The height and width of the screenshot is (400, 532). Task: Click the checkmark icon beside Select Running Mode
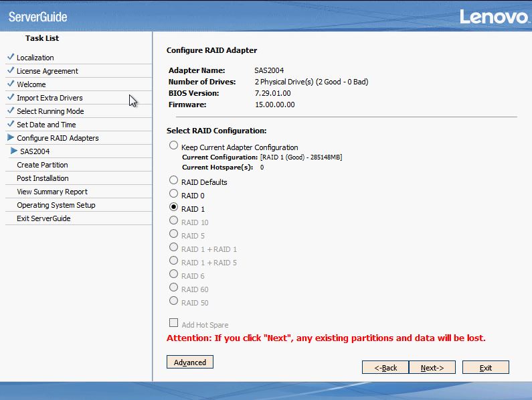pyautogui.click(x=11, y=111)
